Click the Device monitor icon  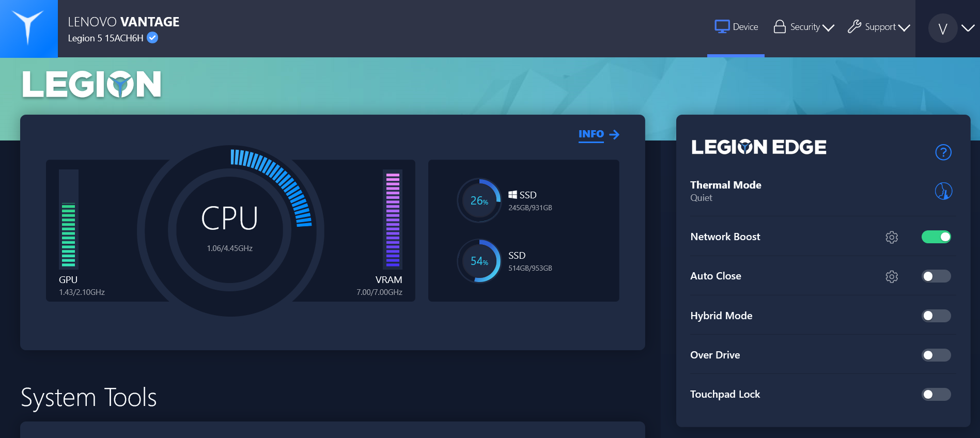pyautogui.click(x=722, y=26)
